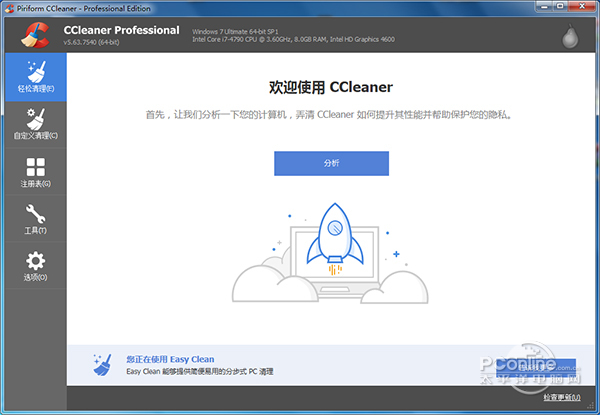Click the blue 分析 Analyze button

pyautogui.click(x=331, y=163)
